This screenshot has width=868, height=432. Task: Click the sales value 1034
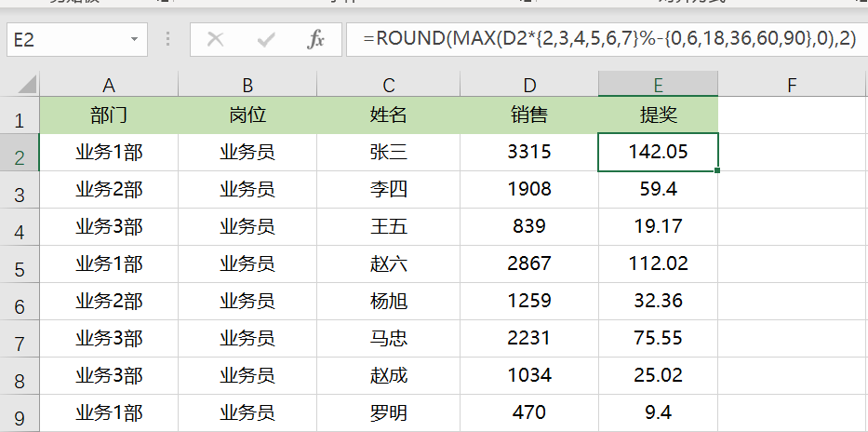click(529, 376)
